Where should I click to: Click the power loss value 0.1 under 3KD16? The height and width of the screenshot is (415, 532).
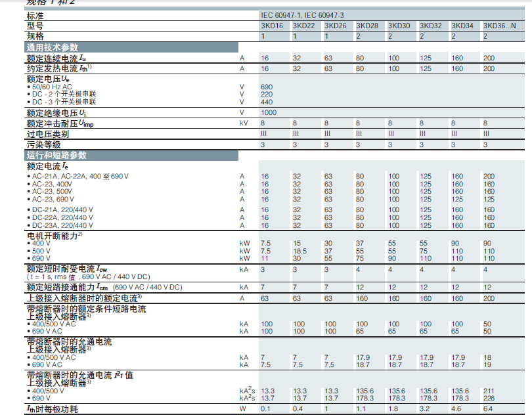coord(265,409)
